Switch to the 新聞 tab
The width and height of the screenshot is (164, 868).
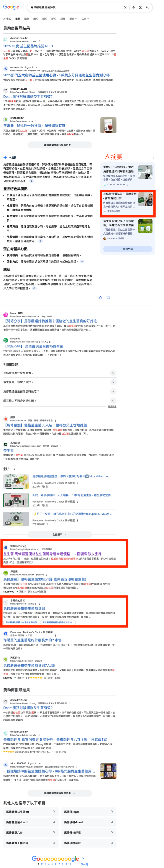point(63,18)
